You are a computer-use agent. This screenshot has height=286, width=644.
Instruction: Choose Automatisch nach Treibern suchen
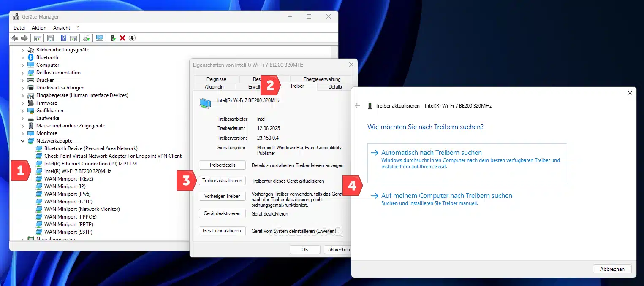[x=431, y=153]
